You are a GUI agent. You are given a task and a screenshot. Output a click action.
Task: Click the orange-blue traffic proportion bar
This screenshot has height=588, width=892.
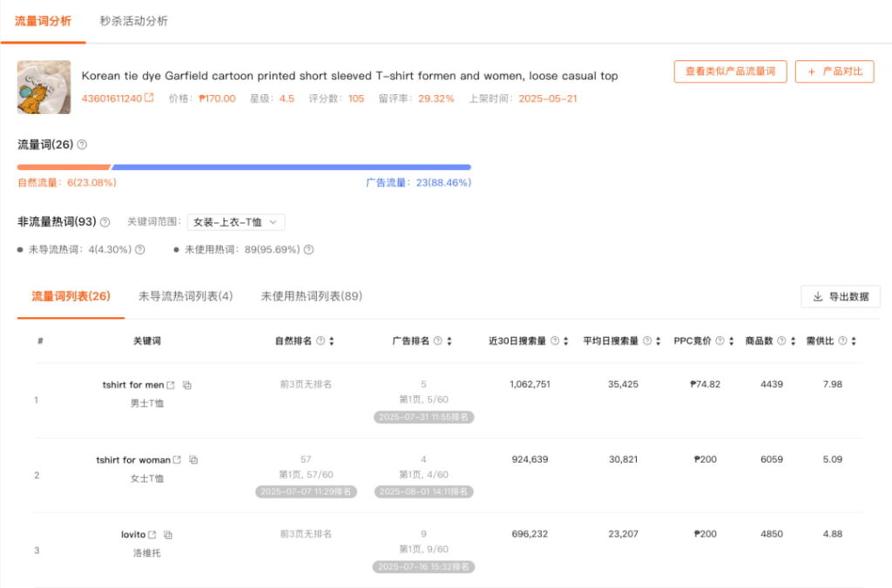(244, 166)
